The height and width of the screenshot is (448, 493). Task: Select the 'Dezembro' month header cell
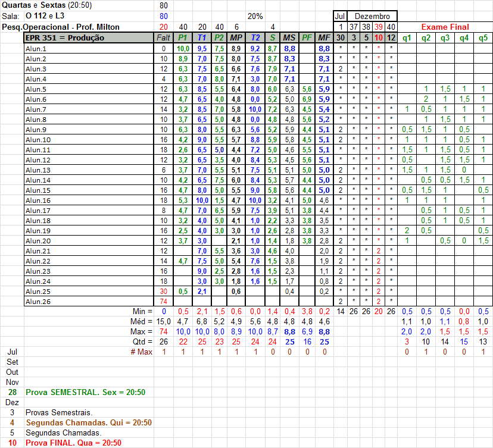(x=372, y=16)
